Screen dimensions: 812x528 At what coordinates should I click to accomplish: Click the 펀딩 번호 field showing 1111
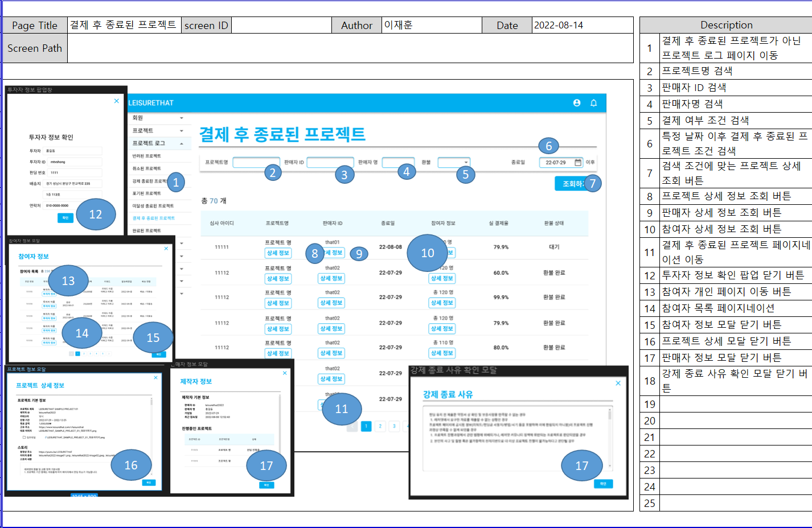coord(75,172)
